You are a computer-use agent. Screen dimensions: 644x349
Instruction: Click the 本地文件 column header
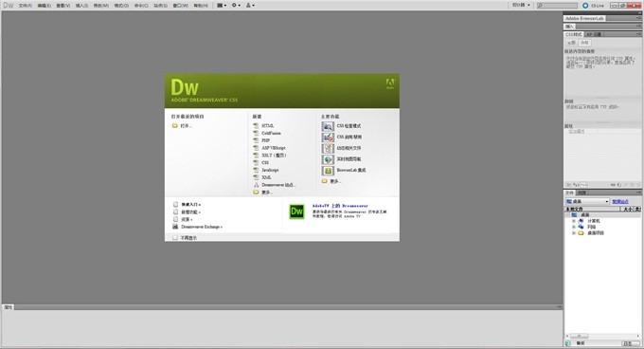(x=592, y=209)
